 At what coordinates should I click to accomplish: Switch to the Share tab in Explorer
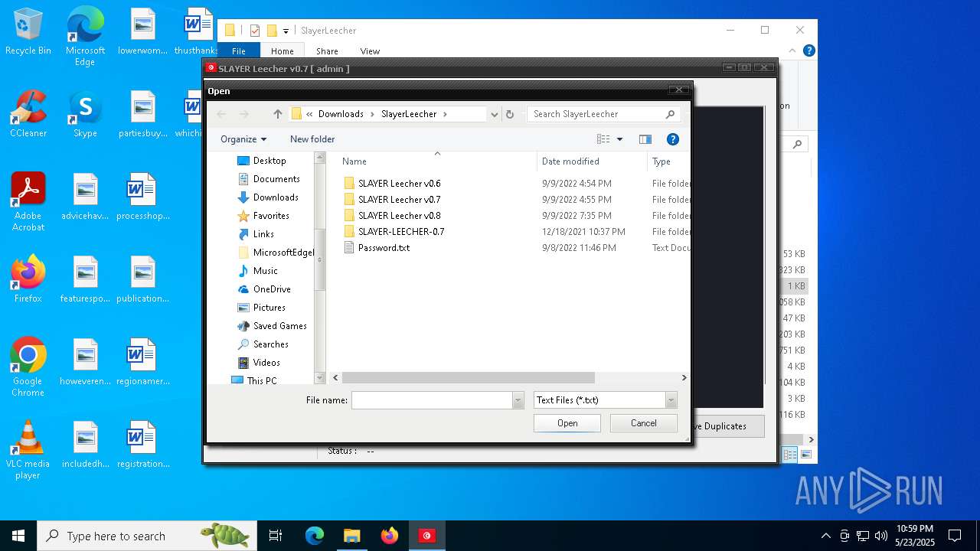[x=327, y=51]
